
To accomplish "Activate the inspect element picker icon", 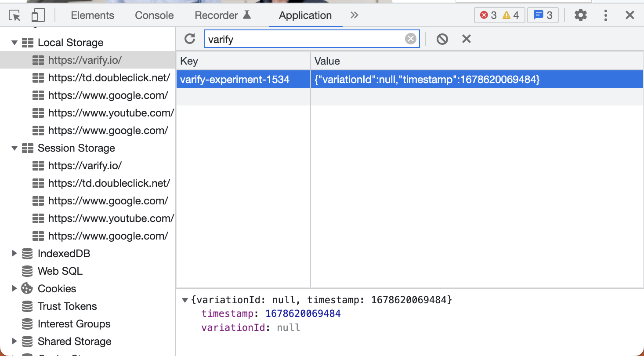I will coord(15,16).
